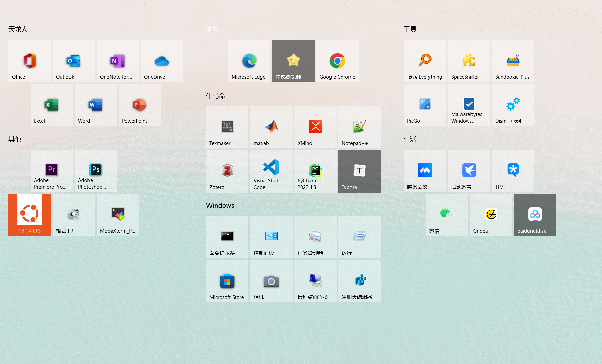Launch 微信 WeChat tile

(447, 215)
